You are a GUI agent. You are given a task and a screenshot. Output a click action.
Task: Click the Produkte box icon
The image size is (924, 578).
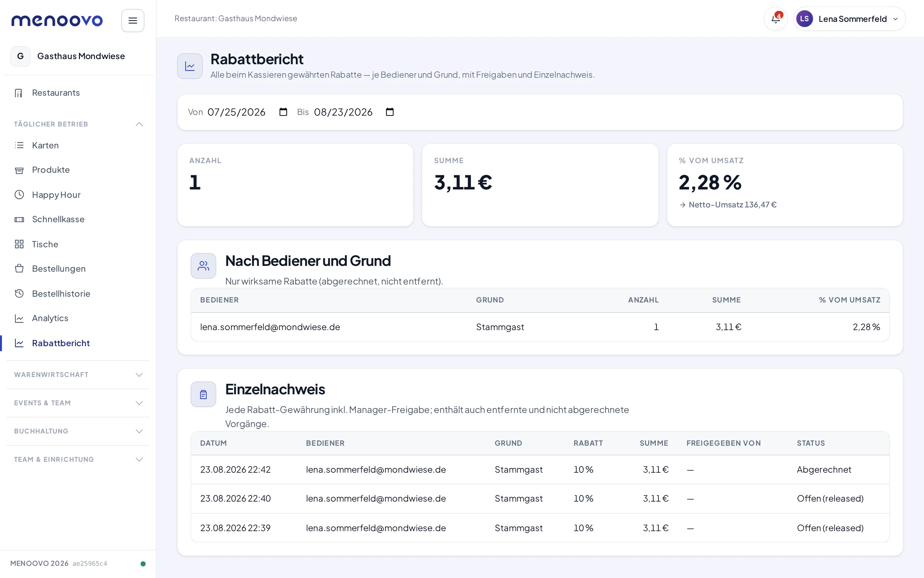tap(19, 170)
